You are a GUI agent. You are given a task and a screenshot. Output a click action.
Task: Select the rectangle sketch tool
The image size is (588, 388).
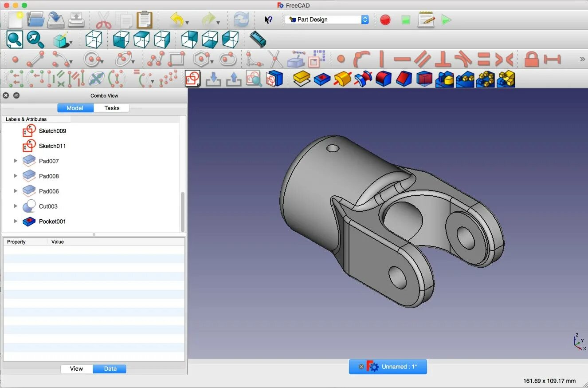176,59
